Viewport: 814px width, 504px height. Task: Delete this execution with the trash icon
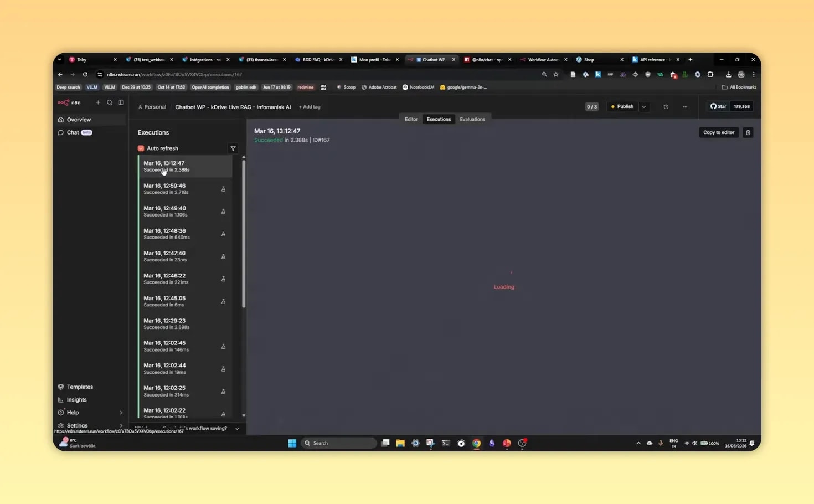748,132
